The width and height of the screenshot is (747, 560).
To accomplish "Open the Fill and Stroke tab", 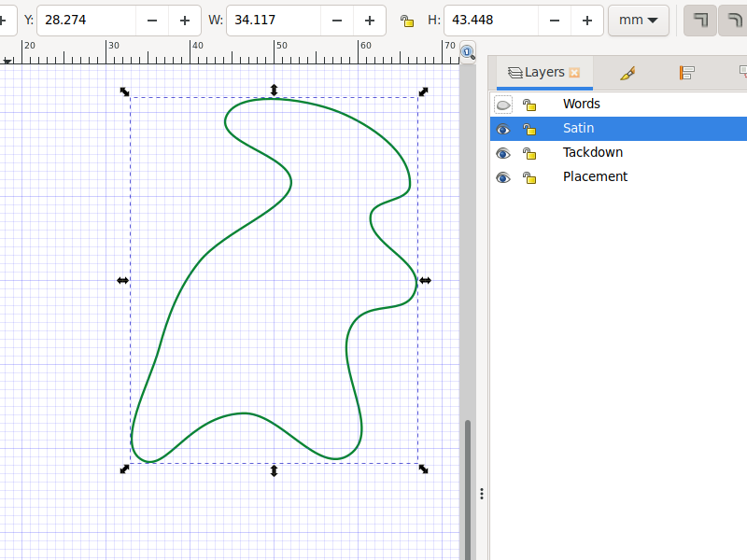I will (x=627, y=73).
